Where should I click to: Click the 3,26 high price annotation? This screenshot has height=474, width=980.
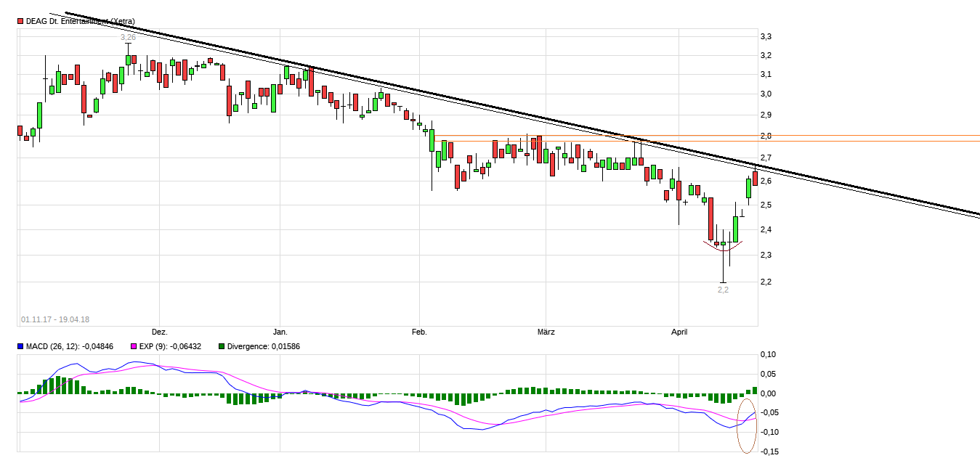[x=128, y=37]
